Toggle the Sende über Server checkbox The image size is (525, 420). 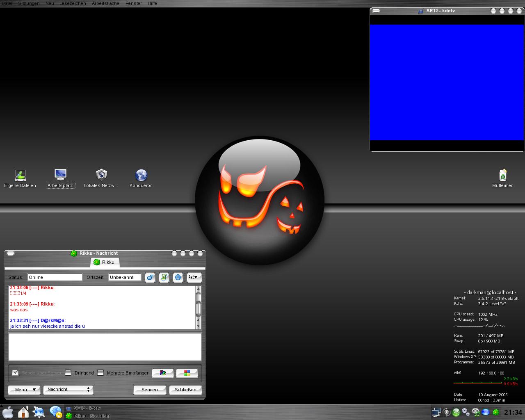(15, 373)
